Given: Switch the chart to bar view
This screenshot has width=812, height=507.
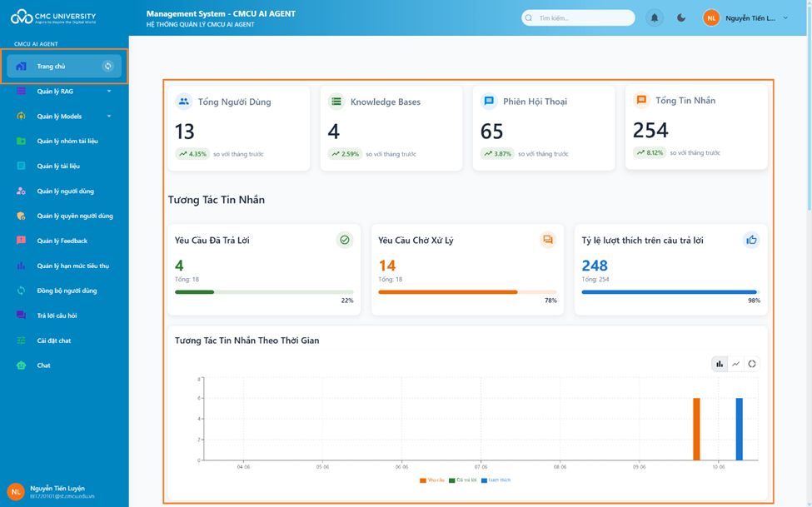Looking at the screenshot, I should [720, 364].
